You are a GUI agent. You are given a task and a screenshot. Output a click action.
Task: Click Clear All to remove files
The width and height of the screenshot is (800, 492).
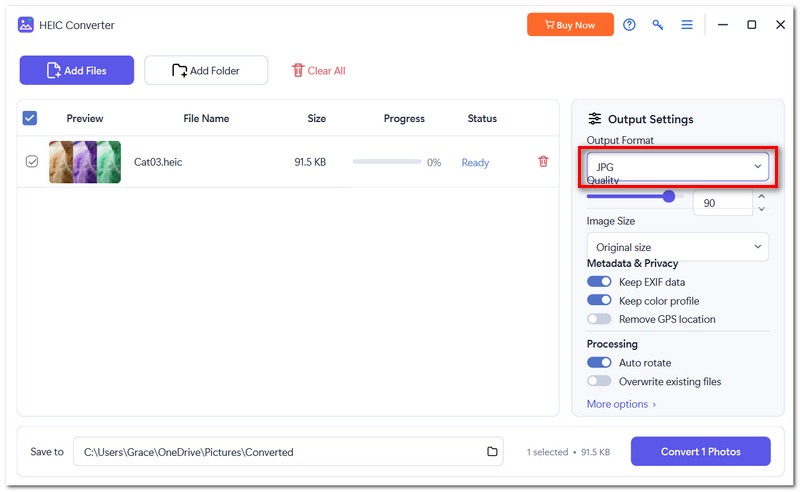click(x=319, y=70)
